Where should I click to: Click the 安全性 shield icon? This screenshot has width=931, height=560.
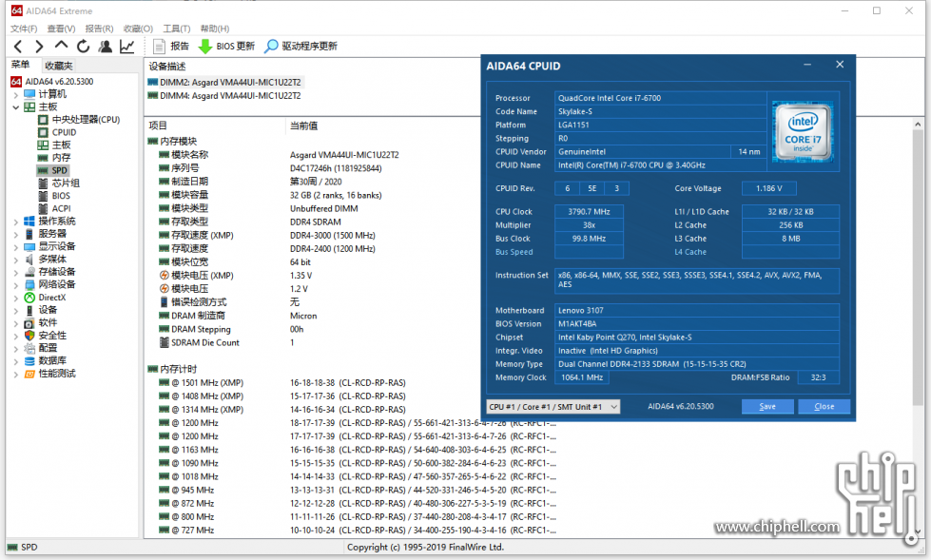pyautogui.click(x=29, y=336)
